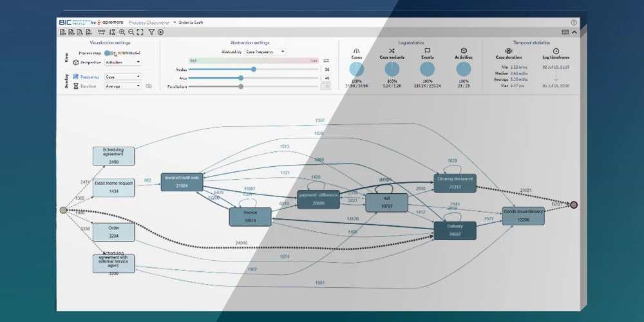The image size is (644, 322).
Task: Open the Abstract by Case frequency dropdown
Action: coord(265,52)
